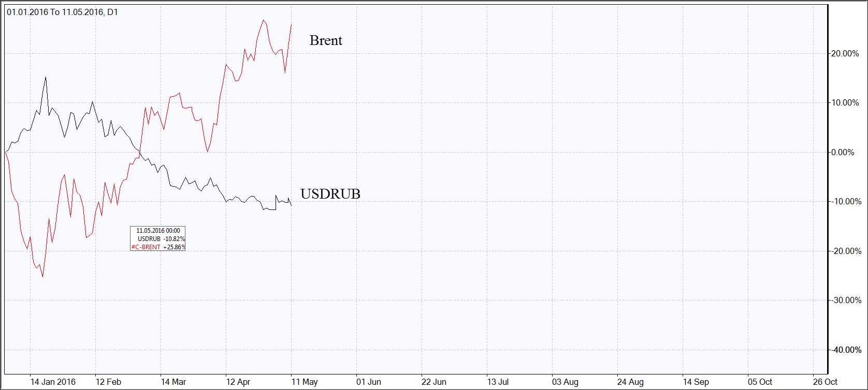
Task: Click the 12 Feb date label
Action: [x=108, y=382]
